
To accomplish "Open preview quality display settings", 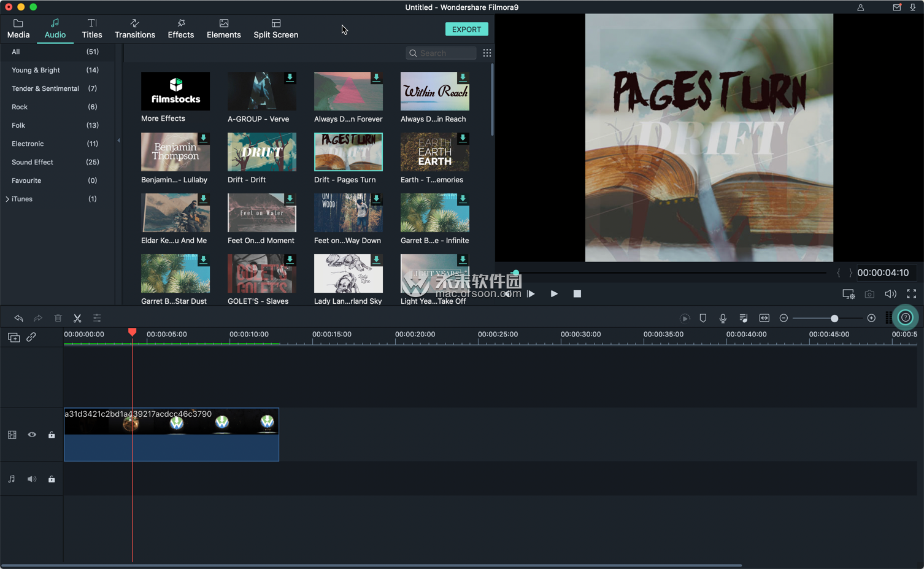I will 849,294.
